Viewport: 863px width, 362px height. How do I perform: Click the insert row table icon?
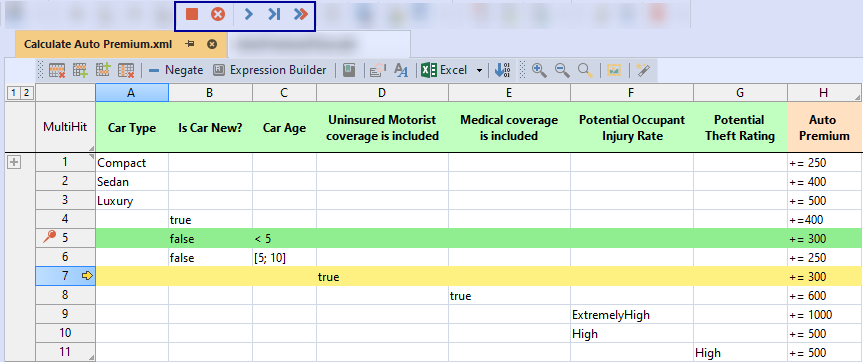(x=80, y=70)
